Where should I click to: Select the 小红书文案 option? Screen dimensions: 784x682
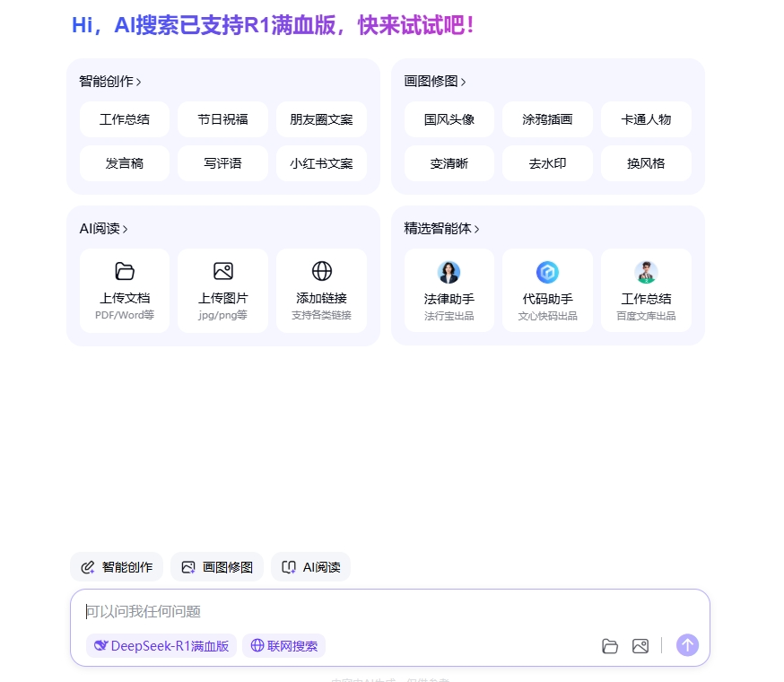click(x=321, y=163)
